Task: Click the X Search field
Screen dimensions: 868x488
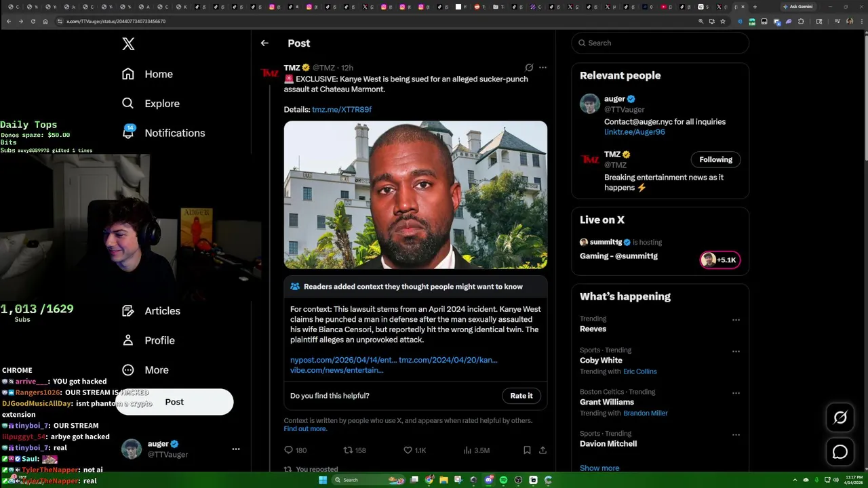Action: tap(660, 43)
